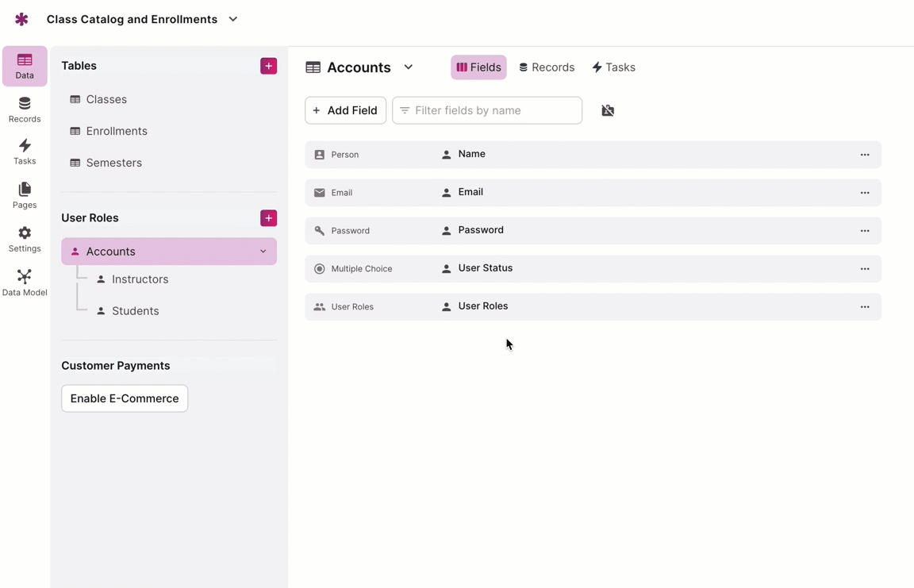
Task: Click the add table plus button
Action: pos(268,66)
